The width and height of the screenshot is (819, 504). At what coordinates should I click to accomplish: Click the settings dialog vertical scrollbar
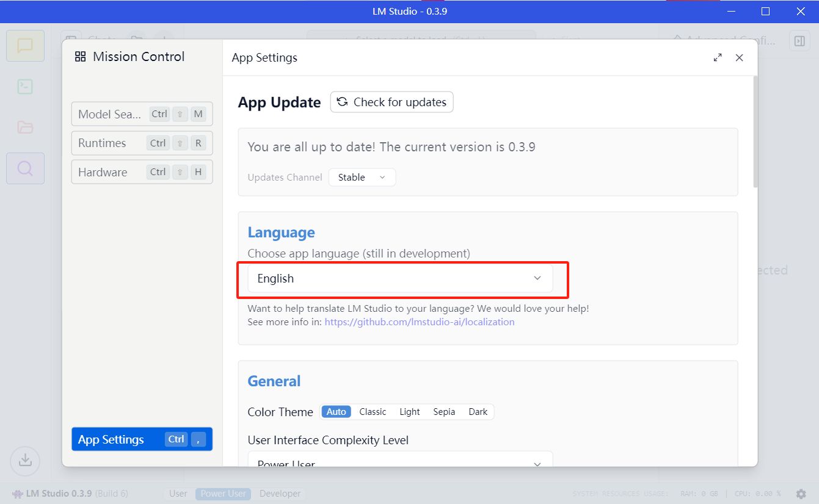[x=755, y=131]
